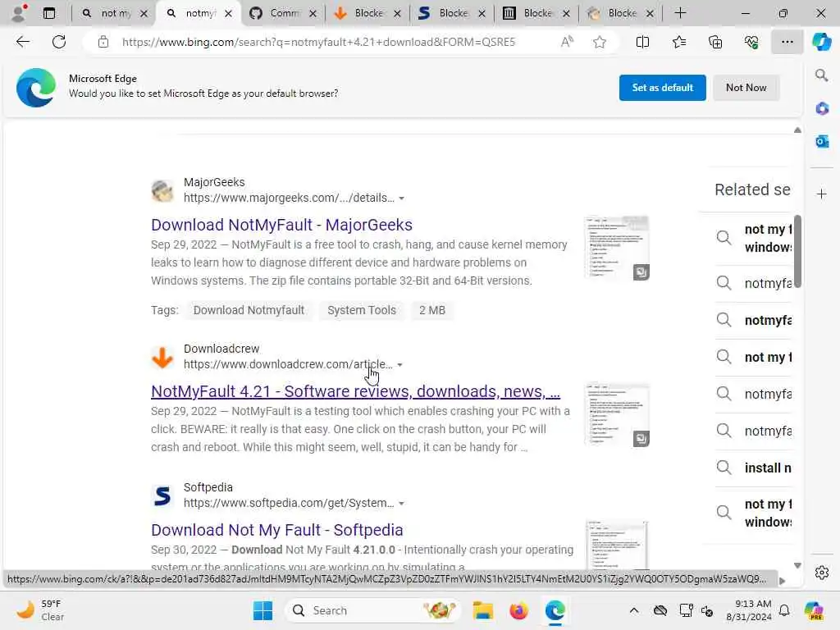
Task: Open sidebar settings gear icon
Action: coord(822,573)
